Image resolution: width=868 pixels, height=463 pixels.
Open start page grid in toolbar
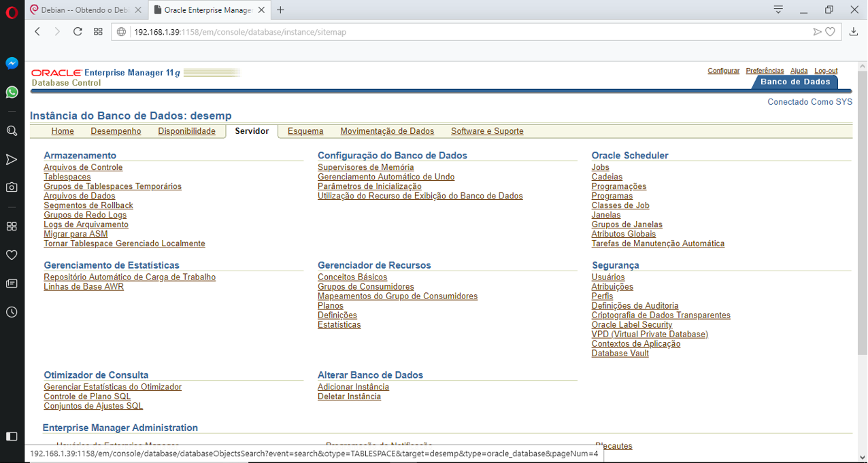98,32
